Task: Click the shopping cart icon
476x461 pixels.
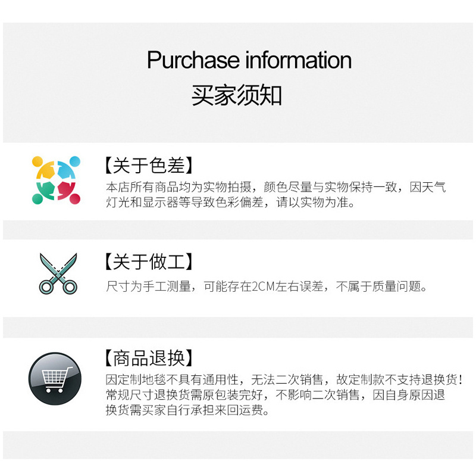Action: tap(55, 379)
